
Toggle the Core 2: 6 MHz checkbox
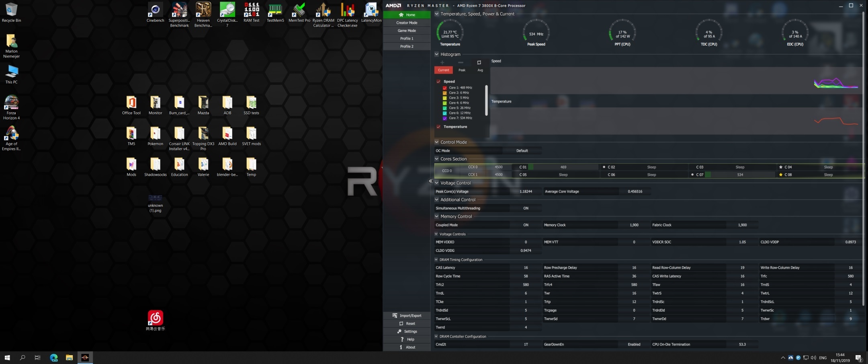[x=444, y=93]
